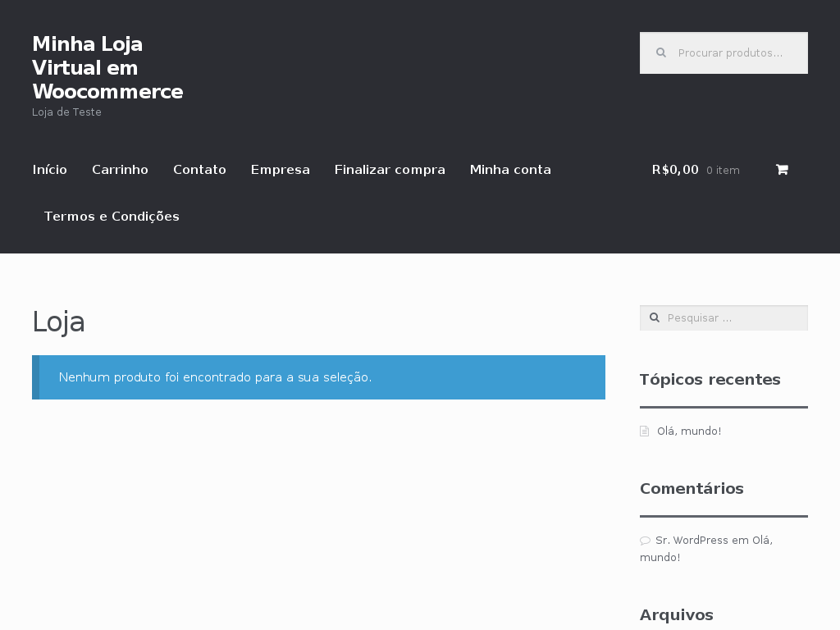Click speech bubble icon in Comentários section

645,540
